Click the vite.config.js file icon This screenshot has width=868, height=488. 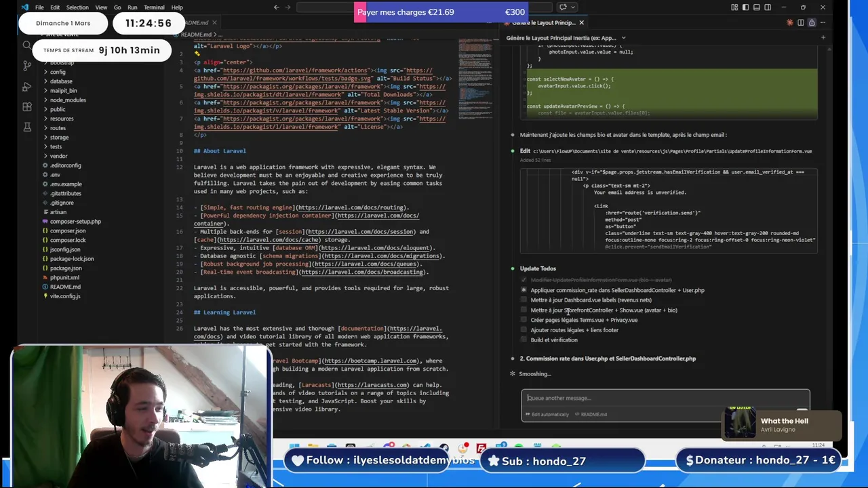[45, 296]
